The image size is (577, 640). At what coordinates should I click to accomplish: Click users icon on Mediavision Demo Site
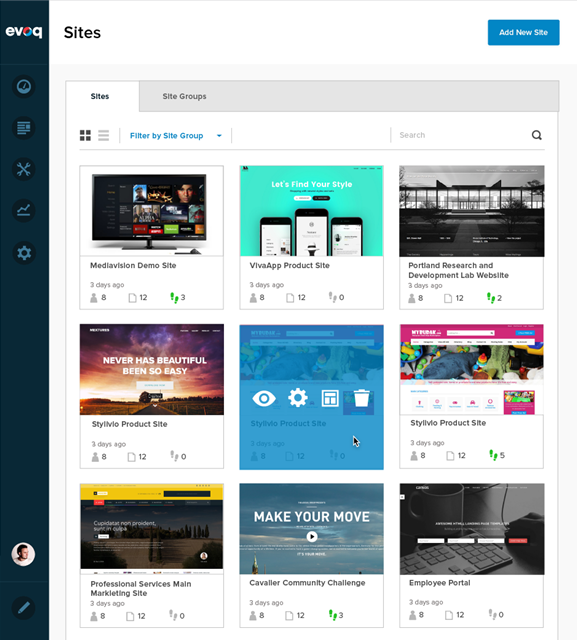click(x=94, y=298)
